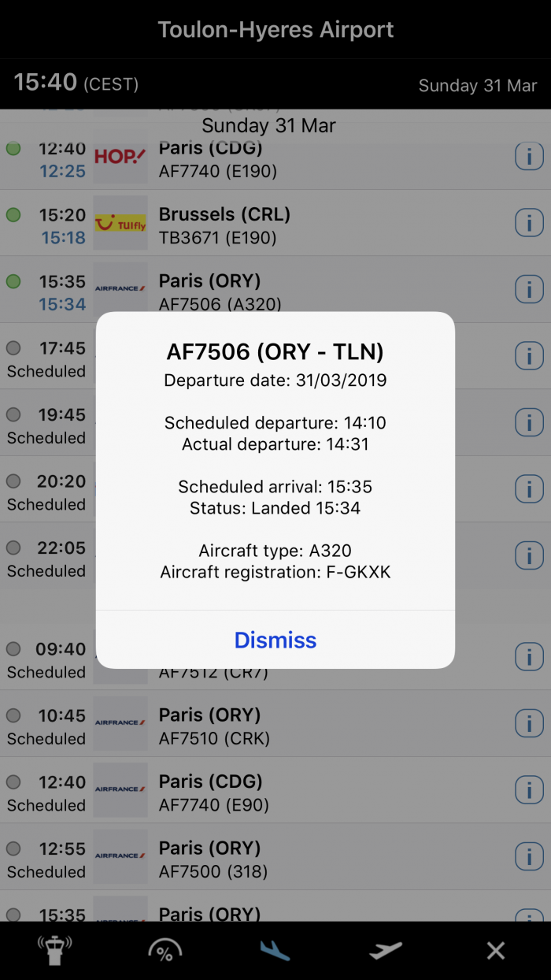Open info for AF7510 (CRK) flight
This screenshot has height=980, width=551.
tap(529, 723)
